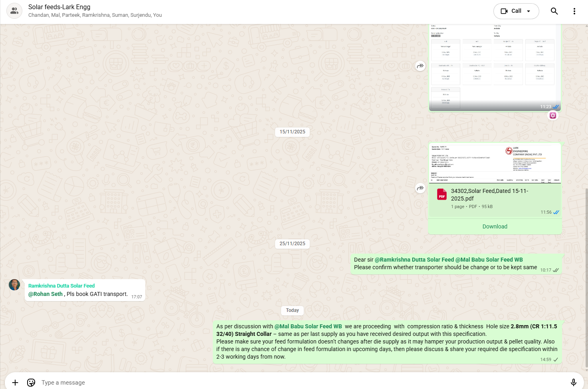Click the microphone voice message icon
Viewport: 588px width, 389px height.
pos(573,382)
